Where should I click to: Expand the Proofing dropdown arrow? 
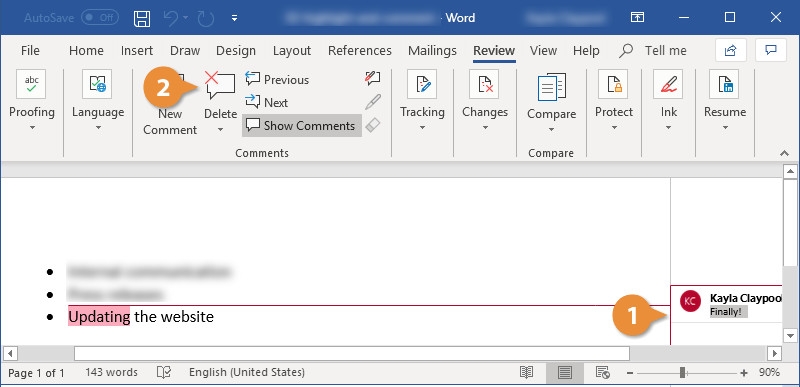32,127
